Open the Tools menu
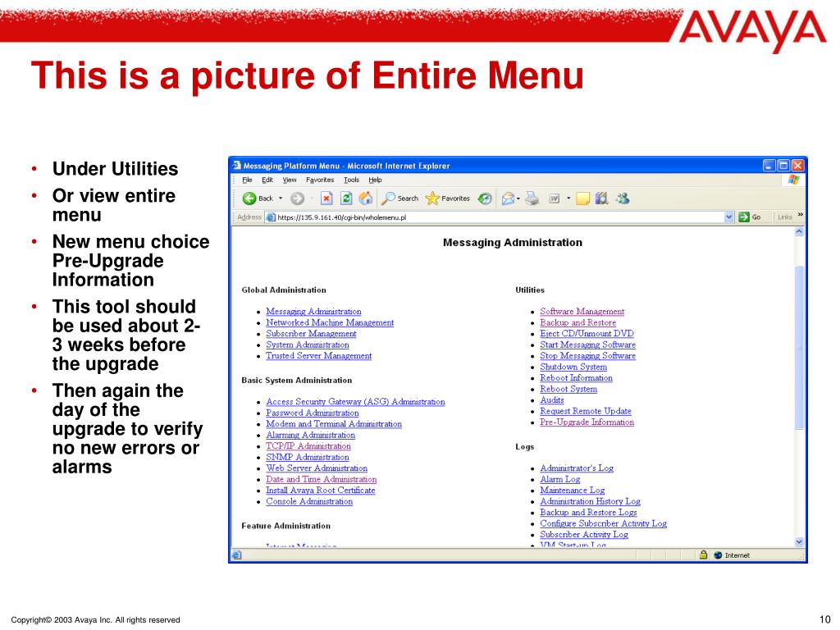840x630 pixels. (x=351, y=180)
